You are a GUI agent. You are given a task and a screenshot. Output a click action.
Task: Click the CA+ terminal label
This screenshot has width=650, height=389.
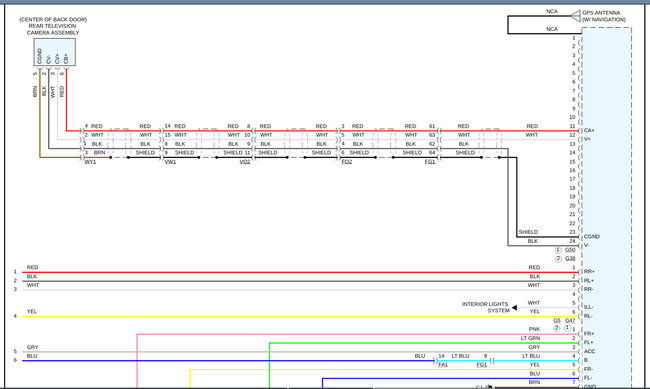[589, 130]
